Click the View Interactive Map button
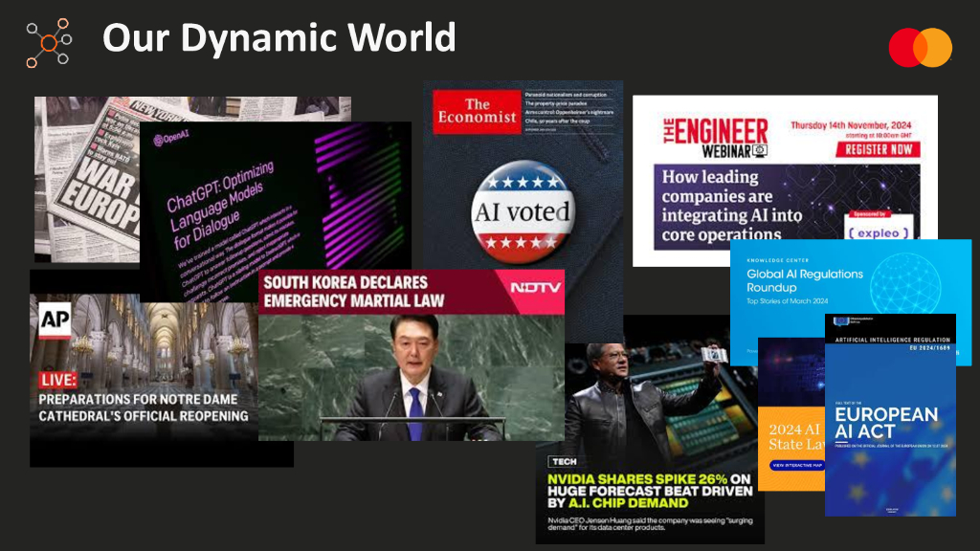 click(797, 466)
